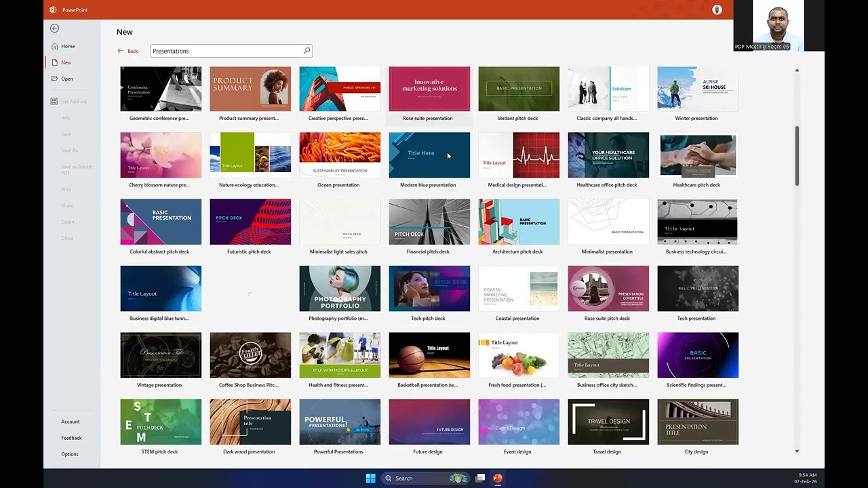The width and height of the screenshot is (868, 488).
Task: Click the Get Add-ins grid icon
Action: pyautogui.click(x=54, y=102)
